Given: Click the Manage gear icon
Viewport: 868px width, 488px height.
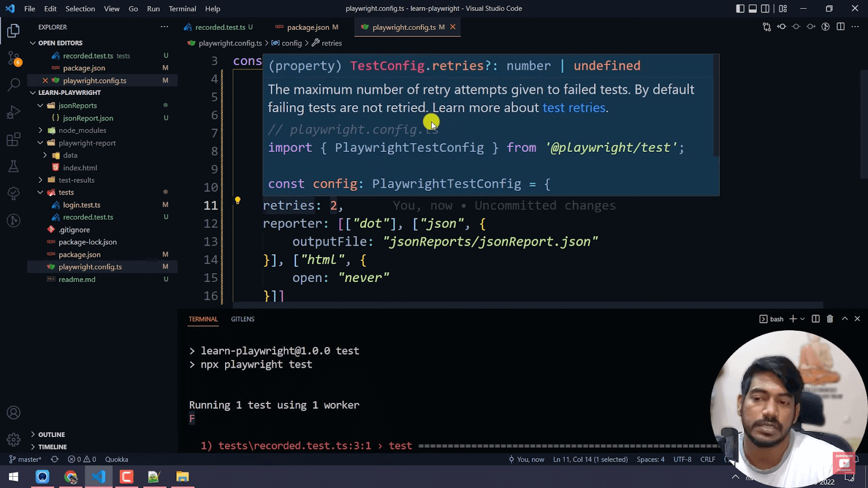Looking at the screenshot, I should (14, 439).
